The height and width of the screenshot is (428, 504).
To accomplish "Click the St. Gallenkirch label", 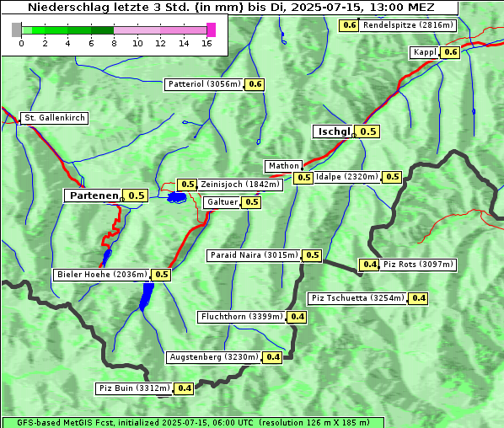I will click(x=55, y=118).
